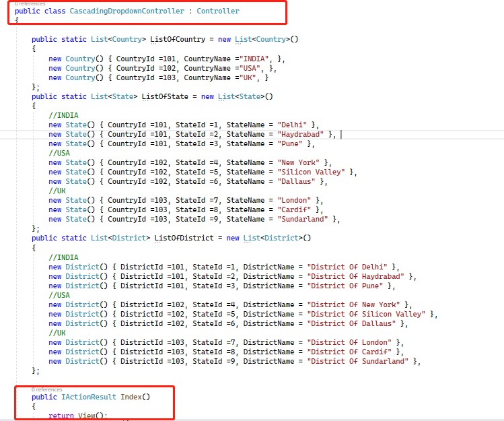Viewport: 504px width, 421px height.
Task: Click the //INDIA comment in the state list
Action: (63, 115)
